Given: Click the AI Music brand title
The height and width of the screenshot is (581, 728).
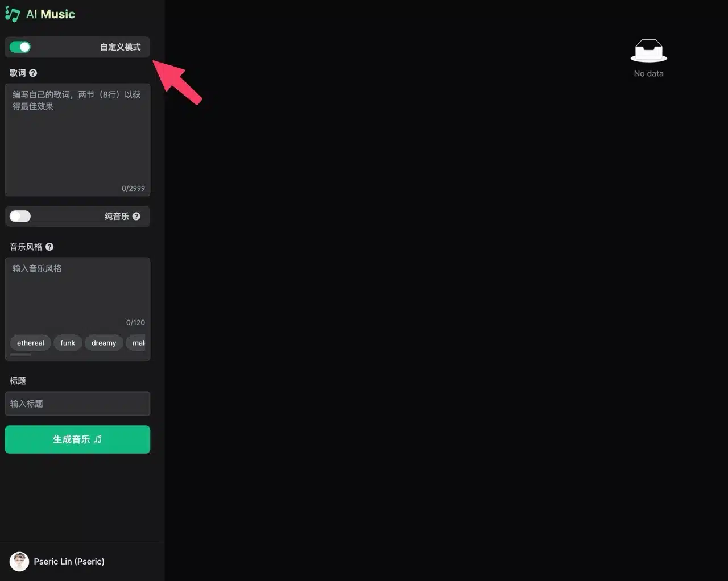Looking at the screenshot, I should pos(51,14).
